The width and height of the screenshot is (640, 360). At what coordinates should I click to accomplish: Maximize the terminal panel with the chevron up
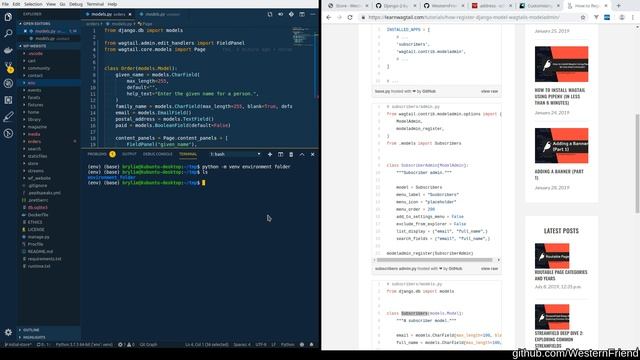coord(302,154)
